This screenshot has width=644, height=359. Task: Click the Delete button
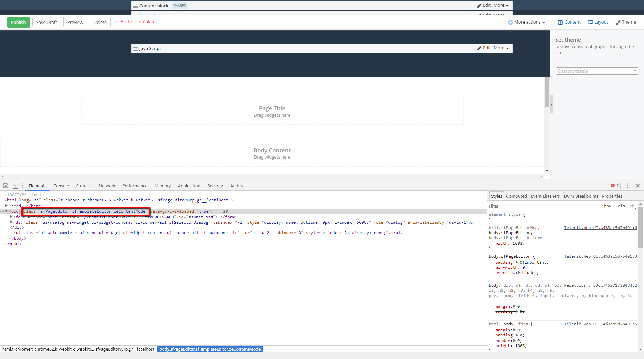pyautogui.click(x=100, y=22)
